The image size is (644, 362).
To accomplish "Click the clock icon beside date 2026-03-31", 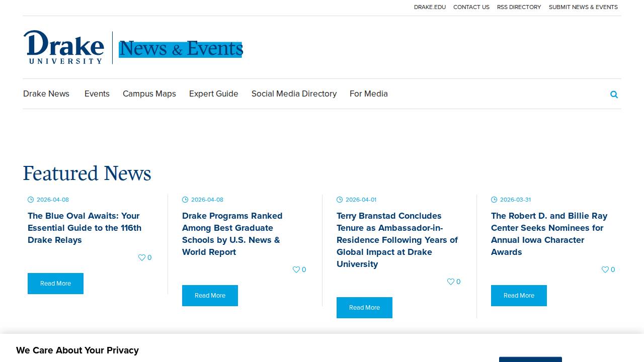I will click(x=494, y=200).
